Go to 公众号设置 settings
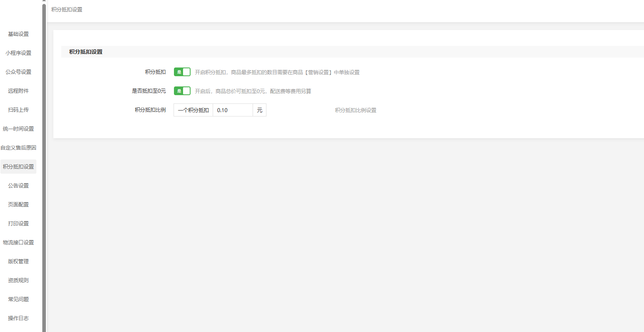Screen dimensions: 644x332 click(x=18, y=72)
